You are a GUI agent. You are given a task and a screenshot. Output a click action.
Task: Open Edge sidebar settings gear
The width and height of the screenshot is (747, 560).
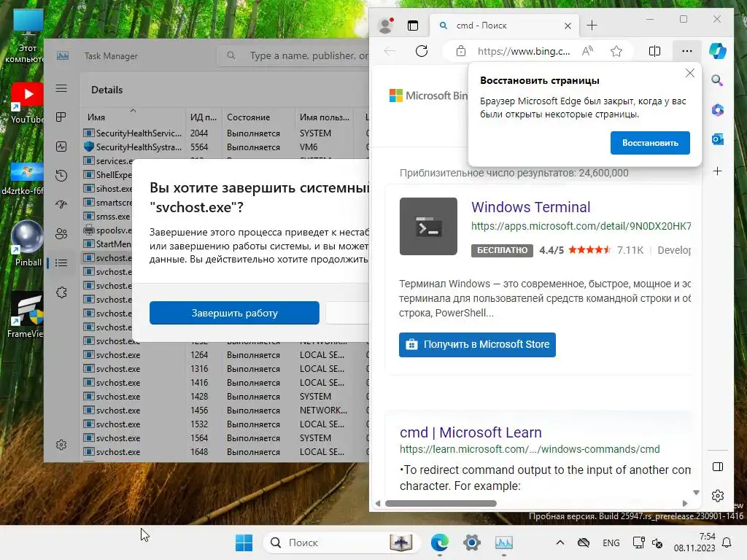tap(718, 496)
